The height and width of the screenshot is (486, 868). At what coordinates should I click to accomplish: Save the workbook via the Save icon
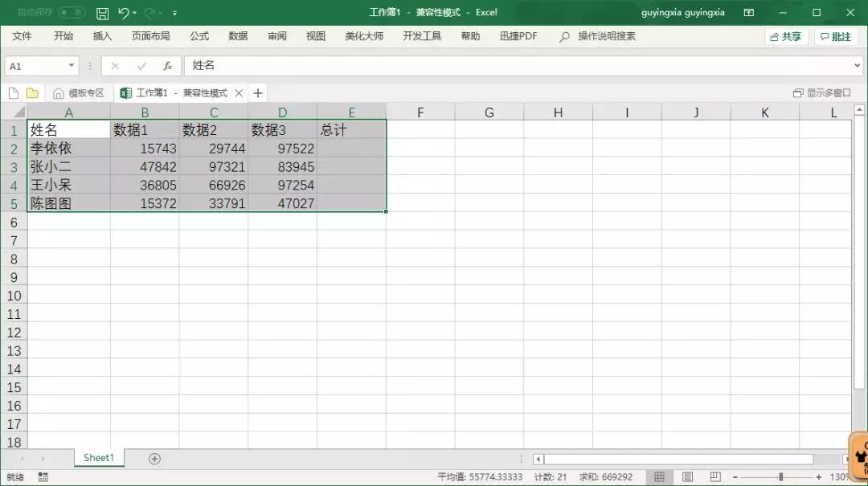click(x=103, y=12)
